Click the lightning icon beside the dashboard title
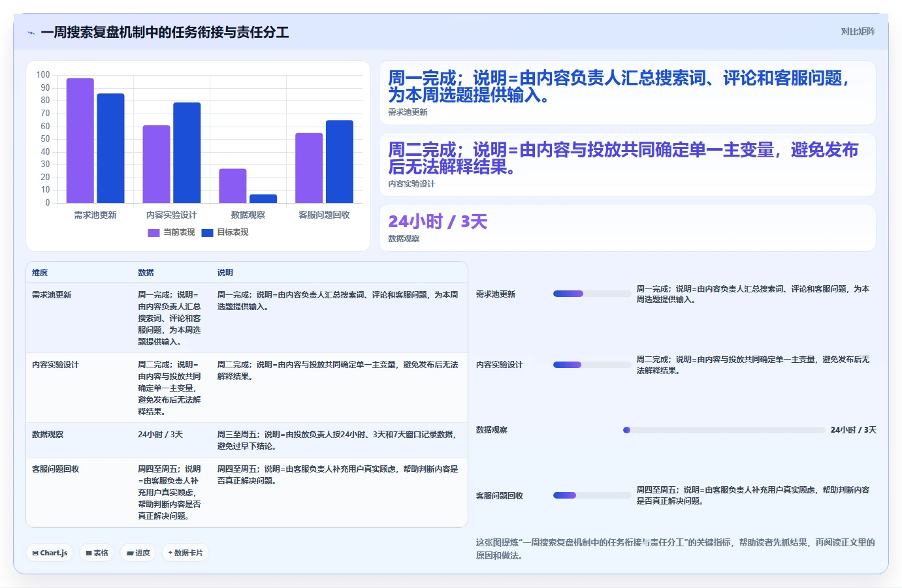The width and height of the screenshot is (902, 588). click(31, 33)
